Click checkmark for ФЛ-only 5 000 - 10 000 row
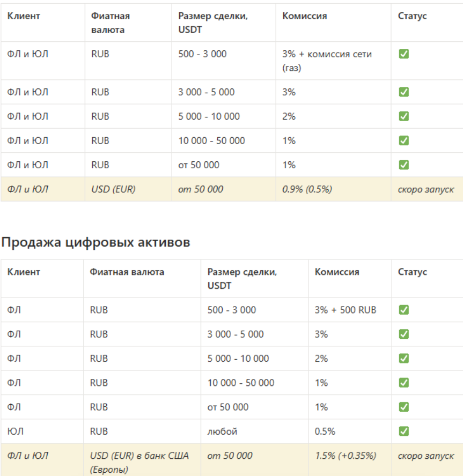This screenshot has width=463, height=476. point(404,358)
